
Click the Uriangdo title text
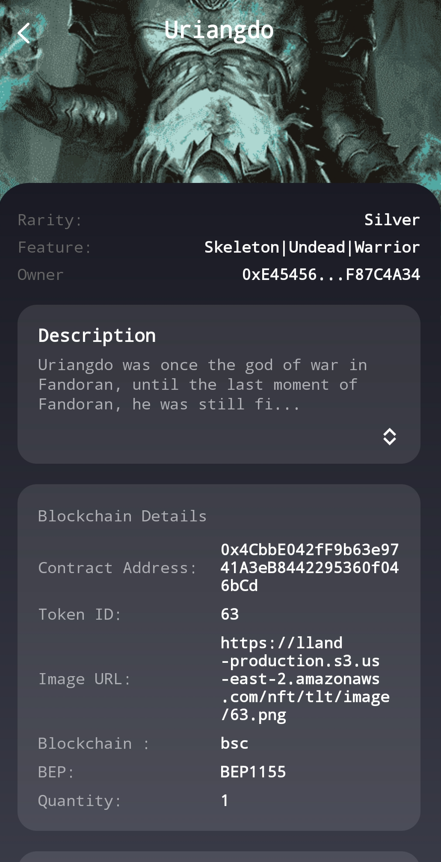pyautogui.click(x=219, y=30)
